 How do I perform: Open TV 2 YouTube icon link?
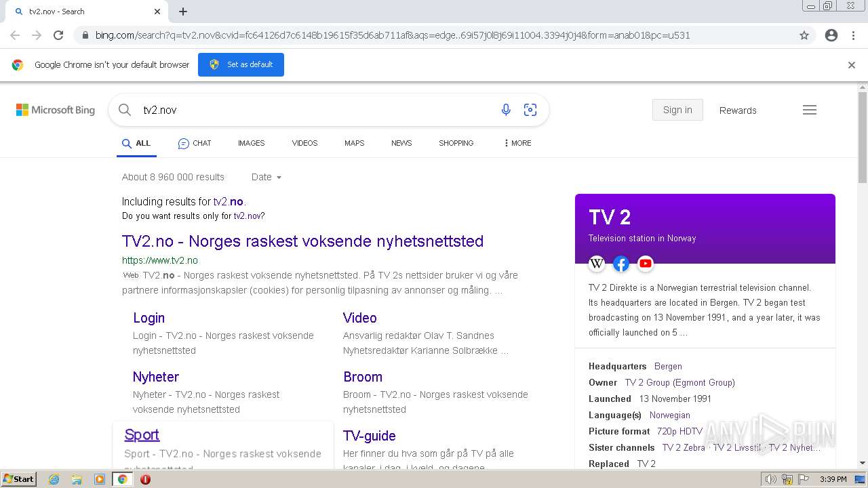tap(646, 264)
